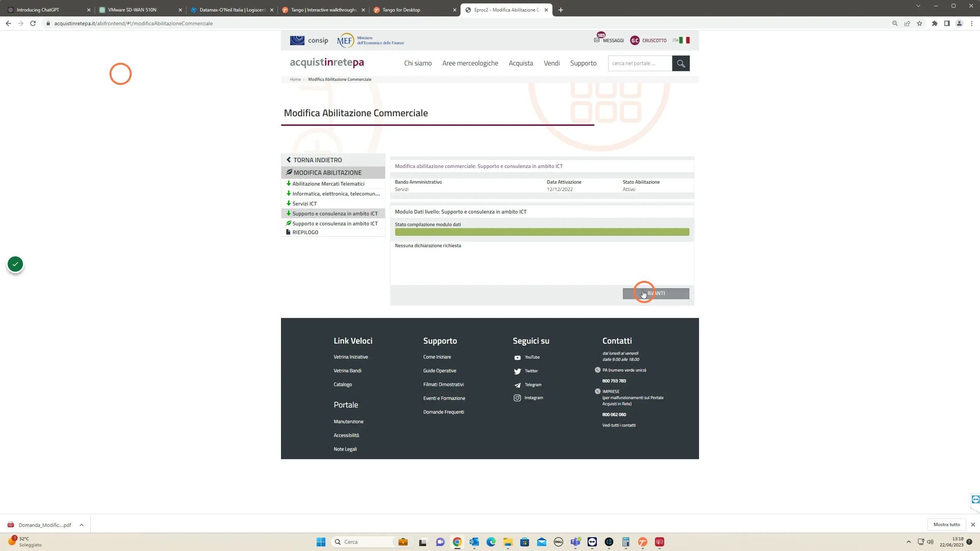Switch to the Tango for Desktop tab

point(415,10)
